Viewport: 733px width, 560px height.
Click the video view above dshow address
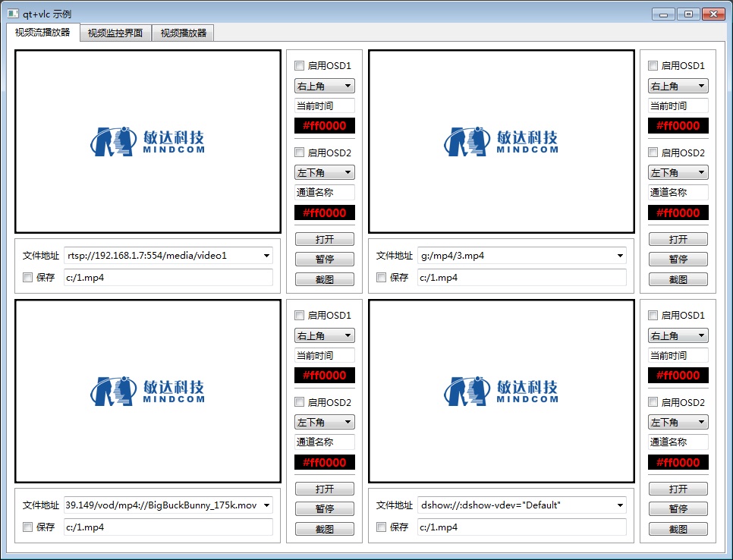pyautogui.click(x=501, y=391)
